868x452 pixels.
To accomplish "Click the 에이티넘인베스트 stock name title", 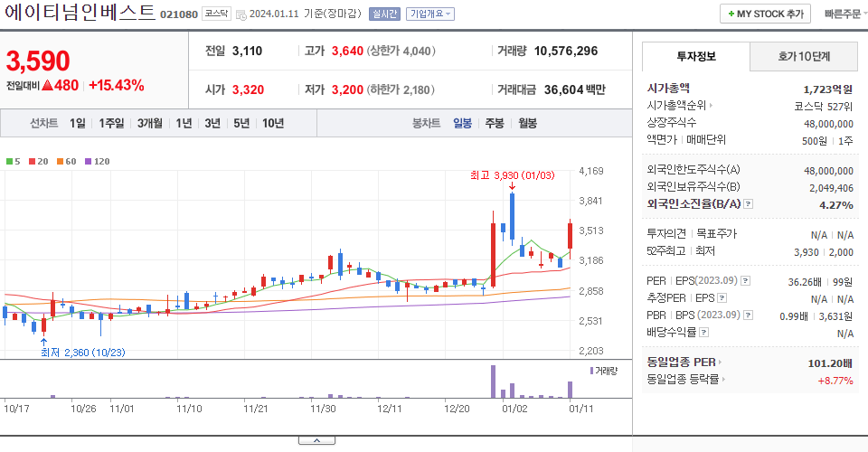I will click(80, 12).
